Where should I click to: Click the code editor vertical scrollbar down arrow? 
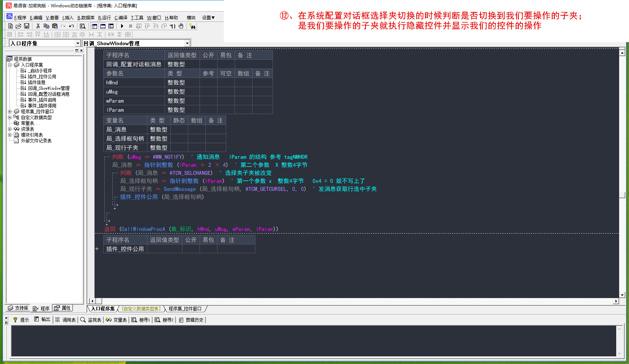pos(622,295)
